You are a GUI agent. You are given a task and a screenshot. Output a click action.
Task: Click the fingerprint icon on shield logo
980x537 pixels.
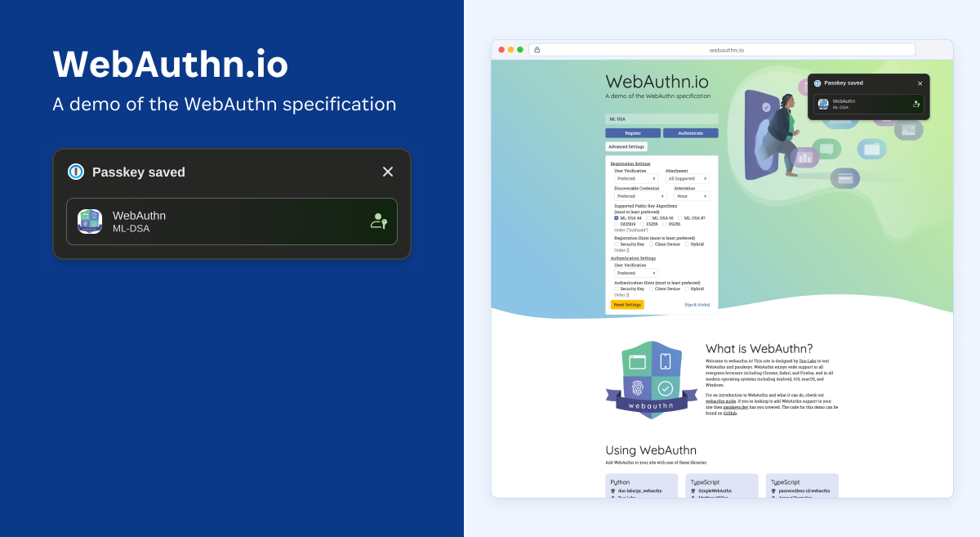(x=637, y=387)
